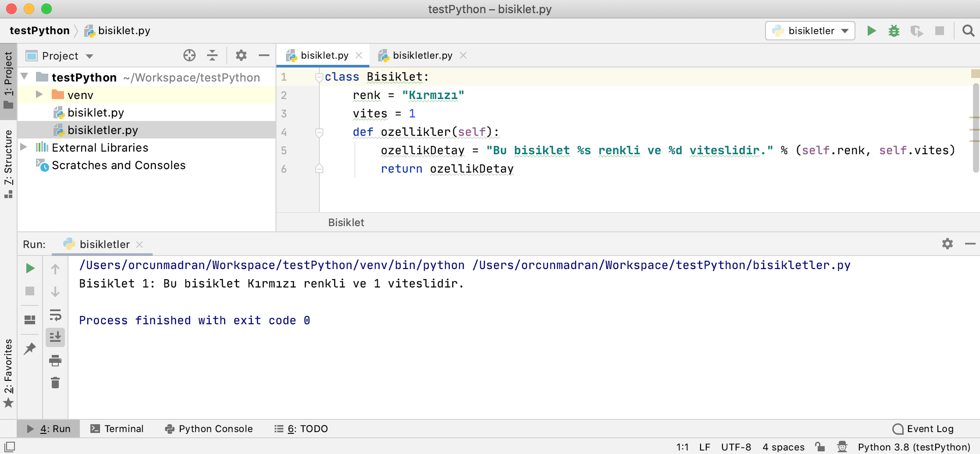This screenshot has width=980, height=454.
Task: Open the Terminal tool window
Action: point(117,429)
